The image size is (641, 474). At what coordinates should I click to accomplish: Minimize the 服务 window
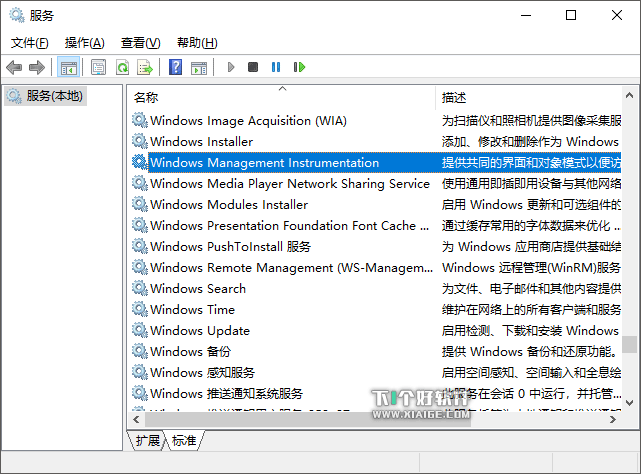pyautogui.click(x=526, y=15)
